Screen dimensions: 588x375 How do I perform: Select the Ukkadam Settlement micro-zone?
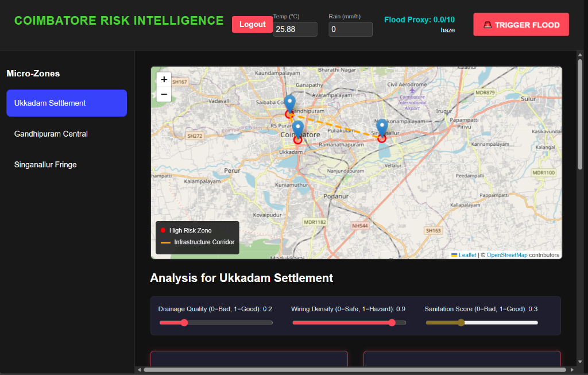point(66,103)
